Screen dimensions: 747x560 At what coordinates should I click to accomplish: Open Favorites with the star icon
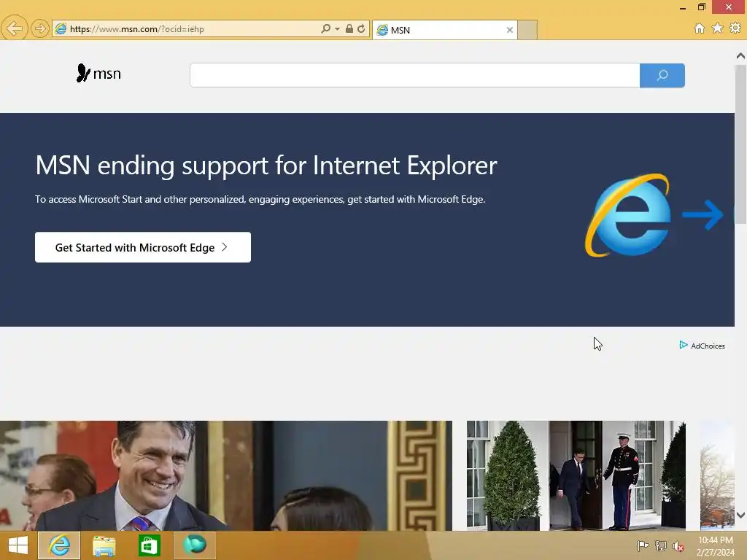click(717, 28)
